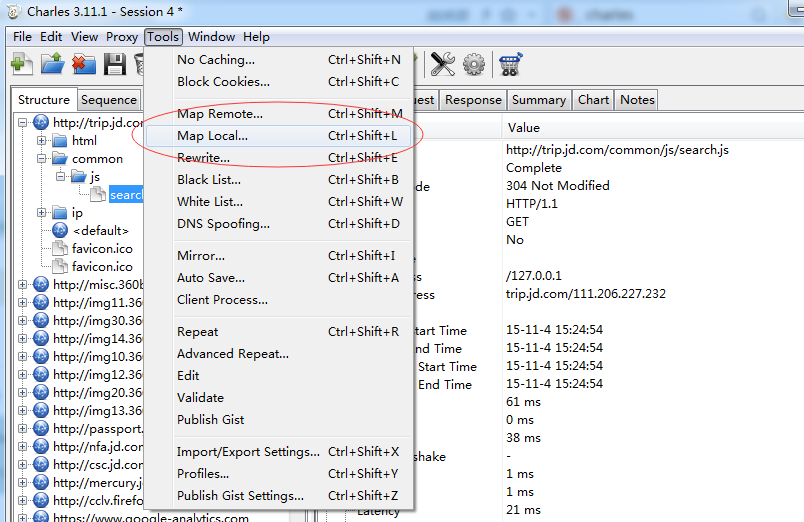804x522 pixels.
Task: Open Profiles from Tools menu
Action: point(278,473)
